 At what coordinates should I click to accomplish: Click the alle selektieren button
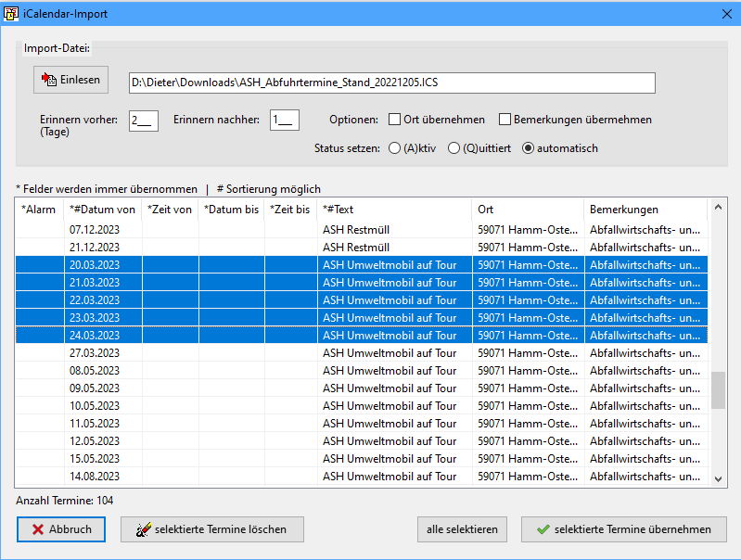point(462,529)
